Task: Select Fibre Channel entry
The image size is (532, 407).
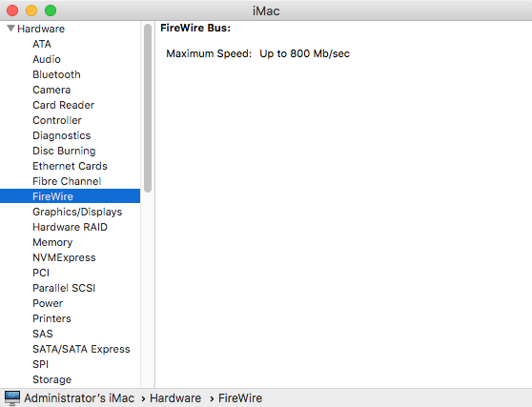Action: [x=67, y=181]
